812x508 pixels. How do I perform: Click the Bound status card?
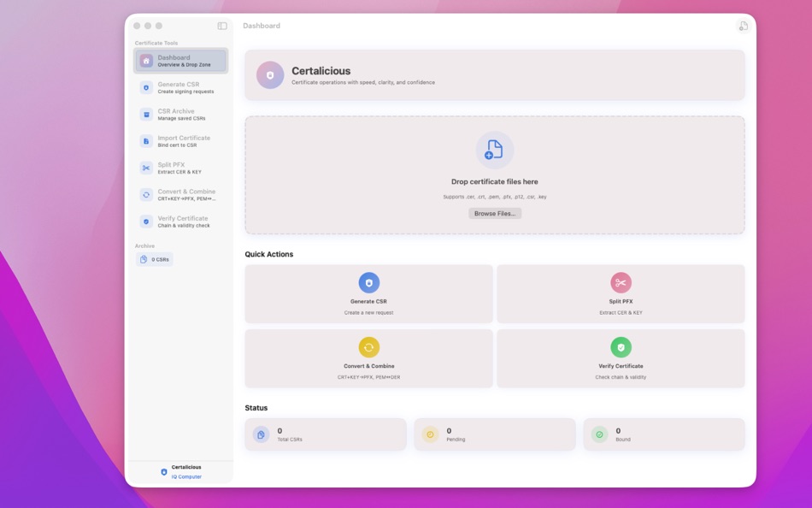pos(664,434)
